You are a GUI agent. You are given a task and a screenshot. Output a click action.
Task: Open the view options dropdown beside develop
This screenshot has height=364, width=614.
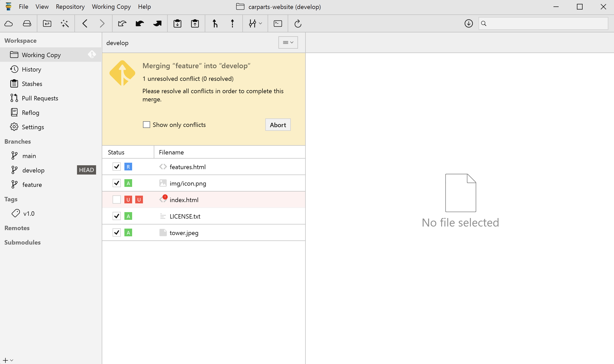pyautogui.click(x=288, y=42)
